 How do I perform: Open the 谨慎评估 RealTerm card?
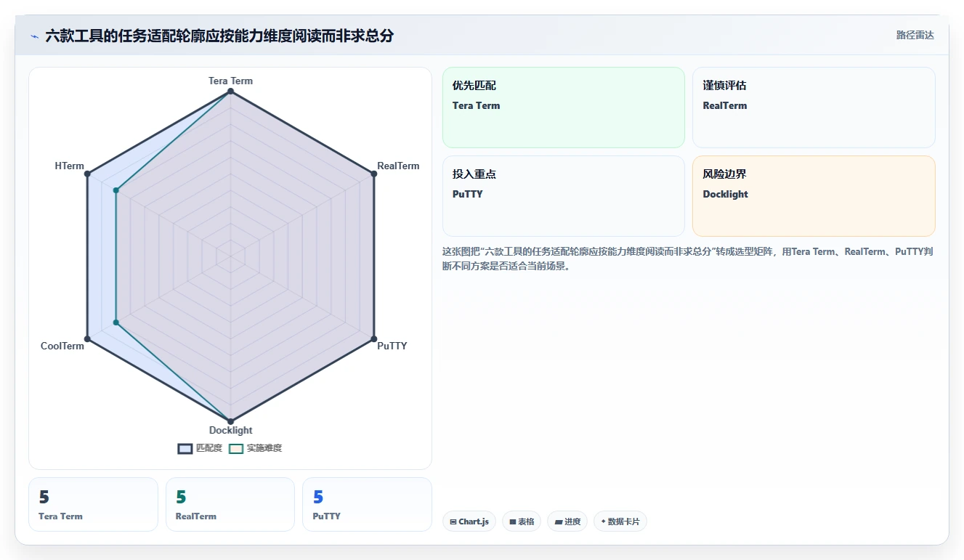814,107
